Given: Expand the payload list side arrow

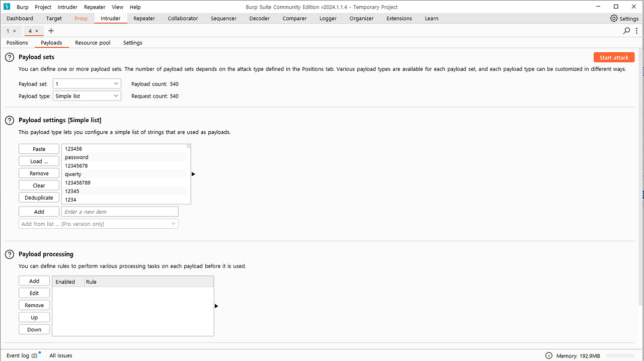Looking at the screenshot, I should [193, 174].
